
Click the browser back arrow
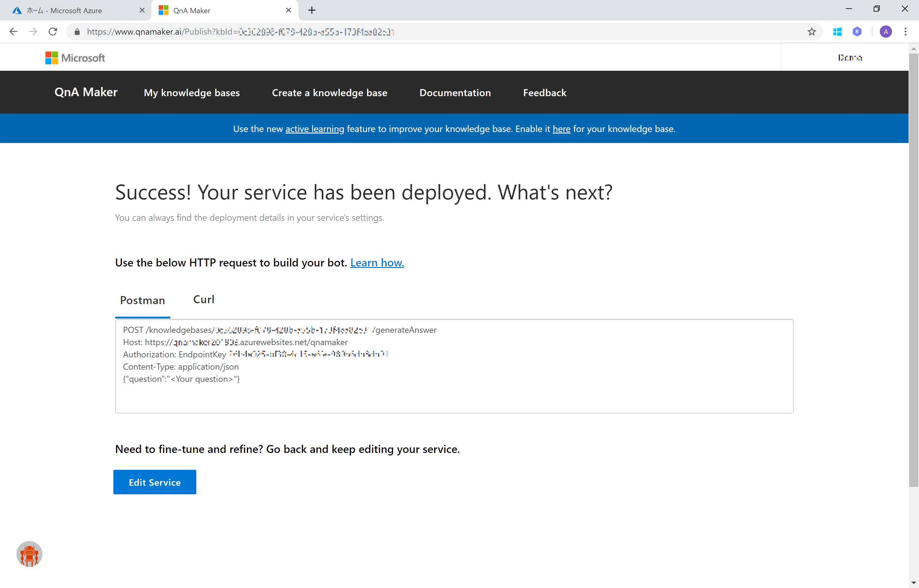click(x=13, y=32)
